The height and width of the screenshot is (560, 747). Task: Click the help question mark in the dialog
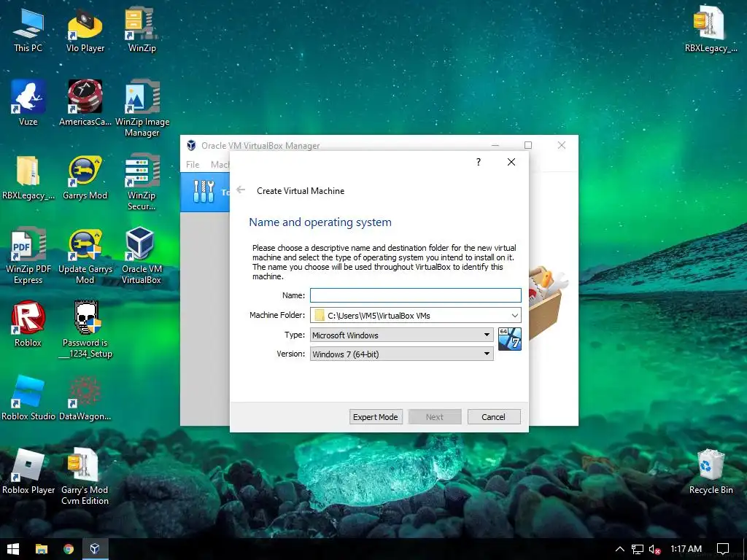click(x=479, y=162)
